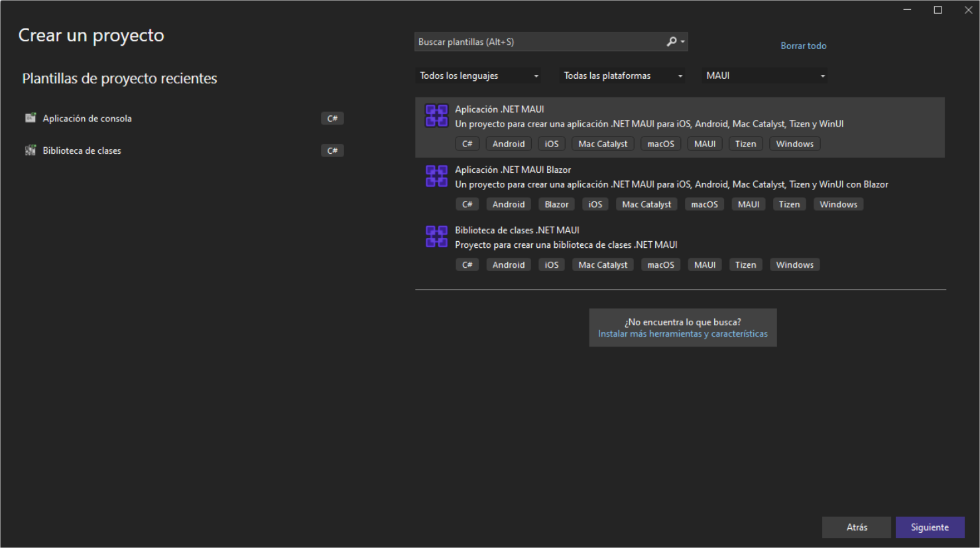The height and width of the screenshot is (548, 980).
Task: Click the Tizen tag of Aplicación .NET MAUI Blazor
Action: (789, 204)
